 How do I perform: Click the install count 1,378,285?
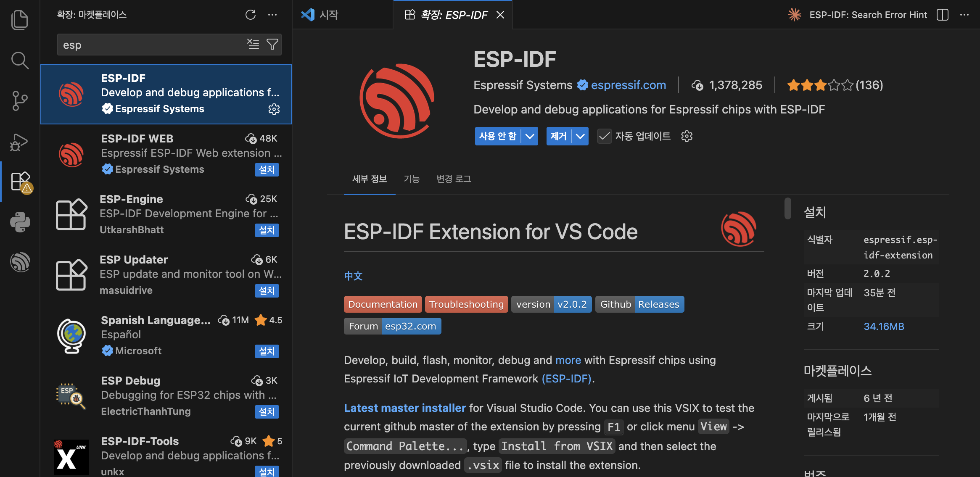727,85
